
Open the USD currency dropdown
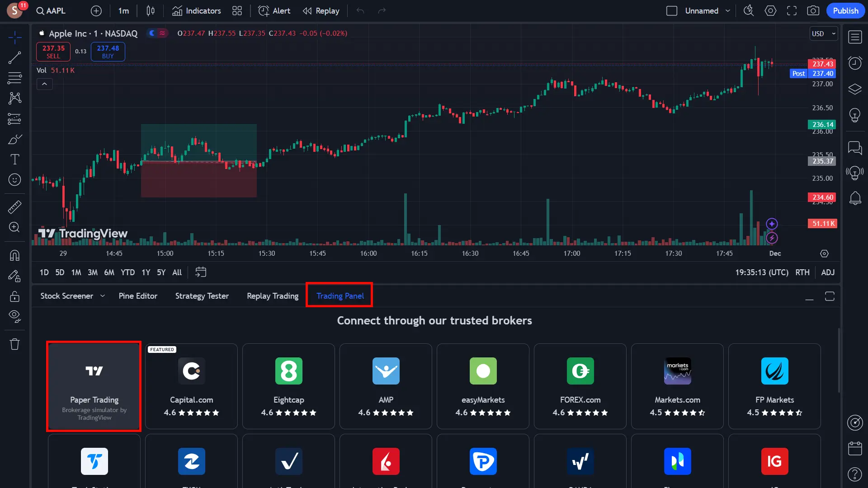pyautogui.click(x=824, y=33)
